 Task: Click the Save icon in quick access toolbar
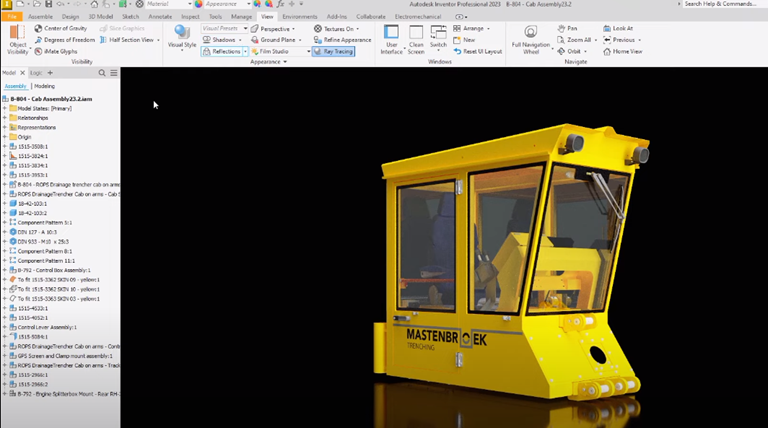(x=48, y=4)
